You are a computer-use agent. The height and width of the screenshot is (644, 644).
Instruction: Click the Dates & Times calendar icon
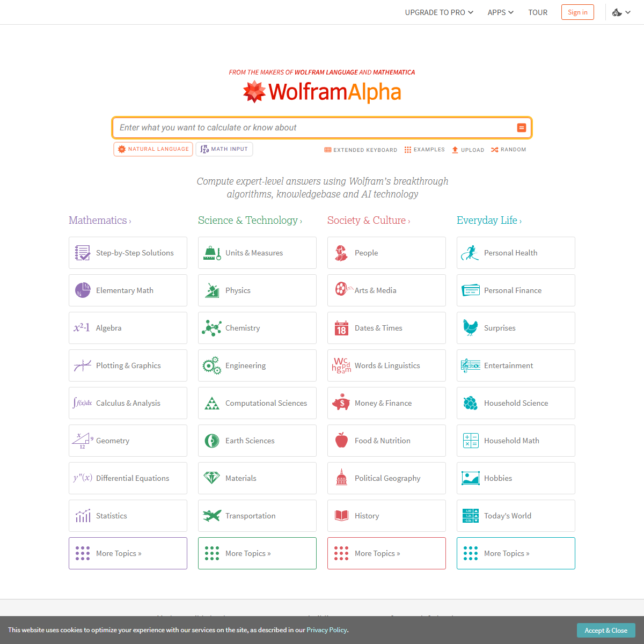pos(341,328)
